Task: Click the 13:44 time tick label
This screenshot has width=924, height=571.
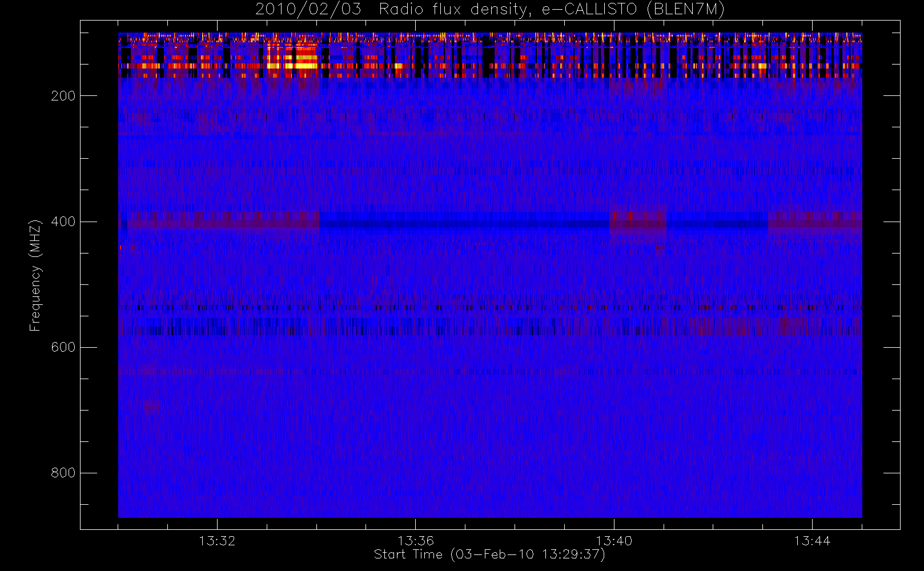Action: click(x=812, y=541)
